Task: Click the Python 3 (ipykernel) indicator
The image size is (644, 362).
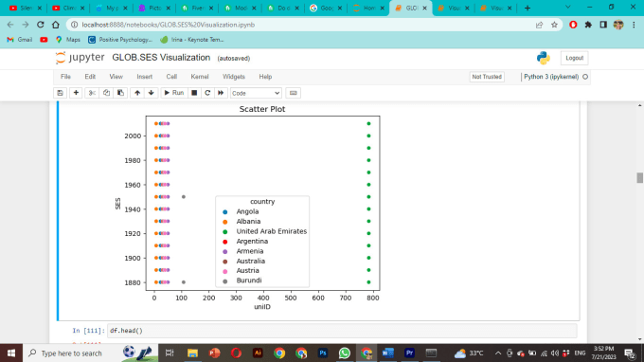Action: (x=551, y=77)
